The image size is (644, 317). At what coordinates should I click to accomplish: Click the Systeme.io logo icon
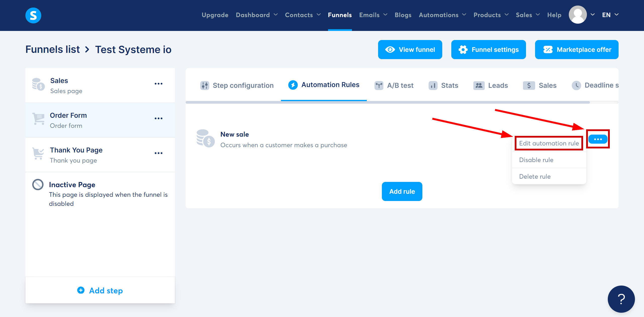coord(33,15)
